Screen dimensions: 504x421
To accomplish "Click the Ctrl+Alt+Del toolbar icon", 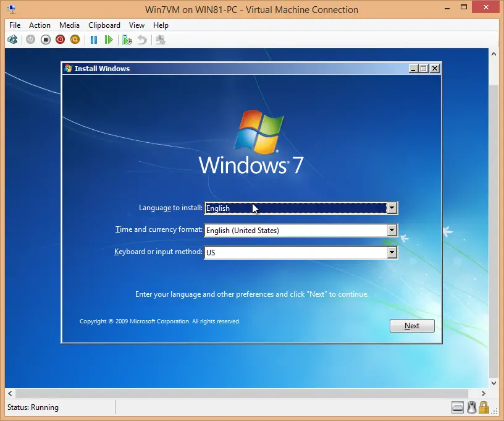I will click(x=12, y=40).
